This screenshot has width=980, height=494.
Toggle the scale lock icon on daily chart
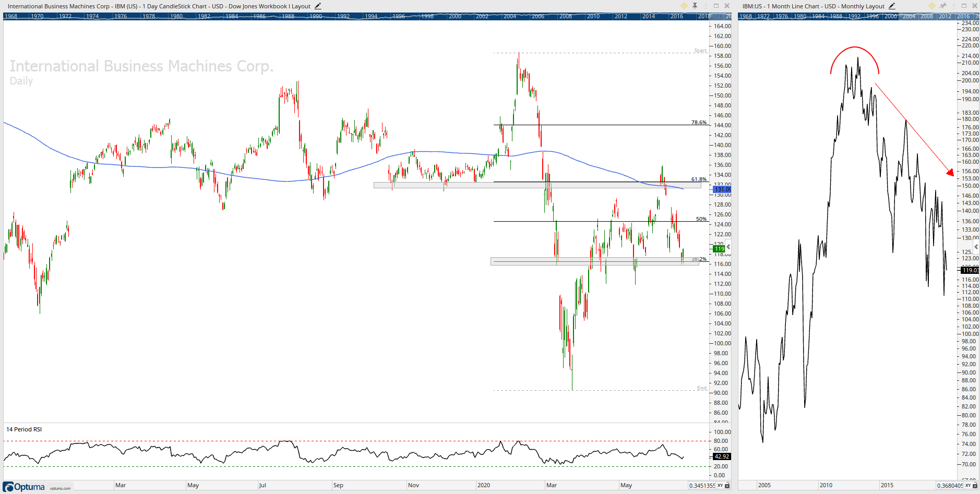coord(727,486)
